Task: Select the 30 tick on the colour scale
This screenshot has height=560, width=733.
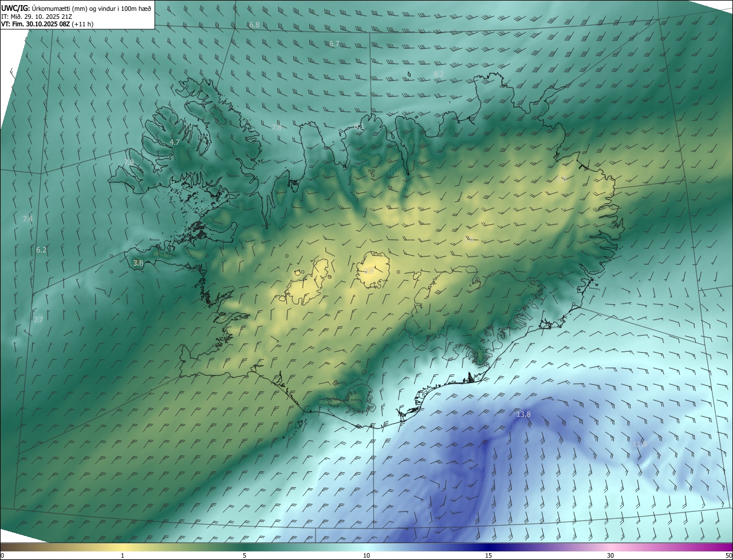Action: point(610,556)
